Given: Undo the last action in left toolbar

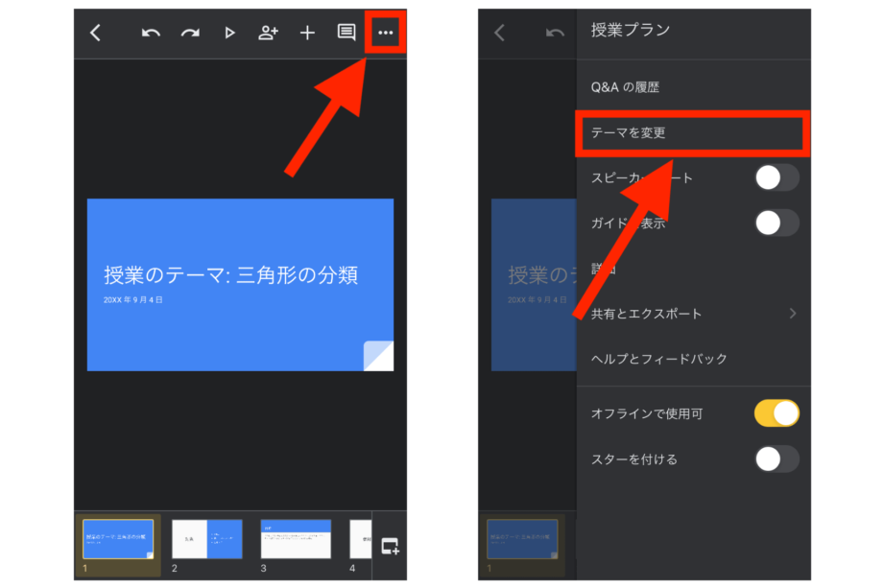Looking at the screenshot, I should [151, 34].
